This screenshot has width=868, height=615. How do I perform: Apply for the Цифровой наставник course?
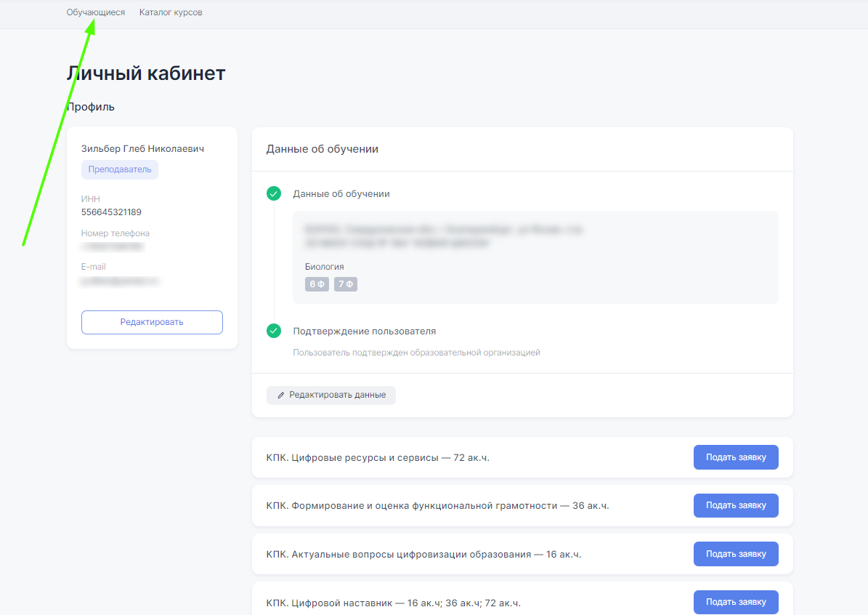pos(736,602)
